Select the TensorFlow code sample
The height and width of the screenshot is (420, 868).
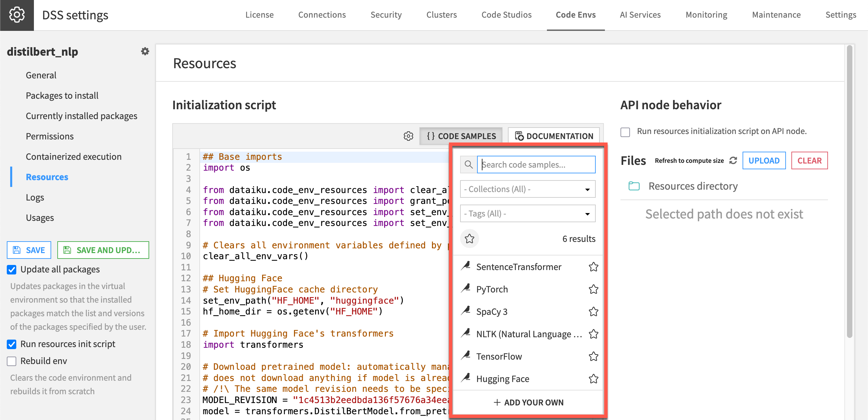pos(499,357)
